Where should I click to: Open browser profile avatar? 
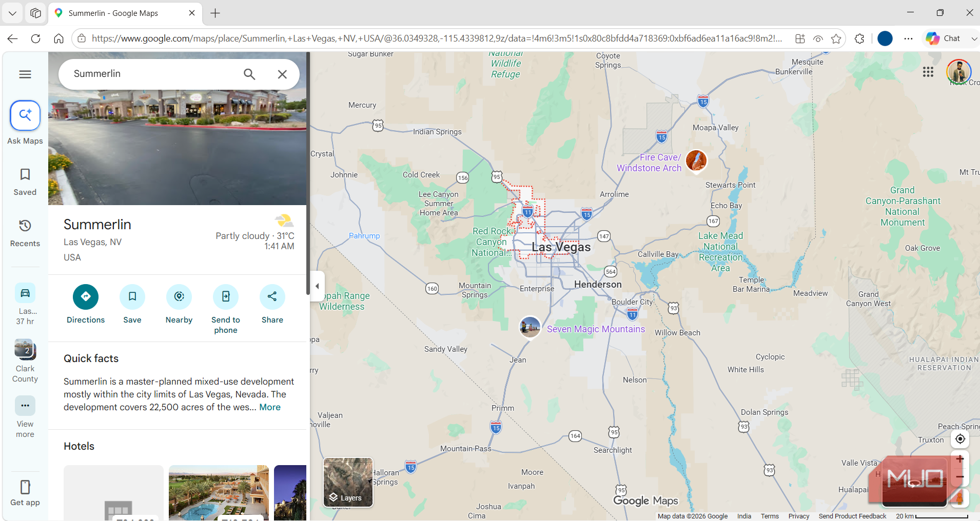(885, 38)
